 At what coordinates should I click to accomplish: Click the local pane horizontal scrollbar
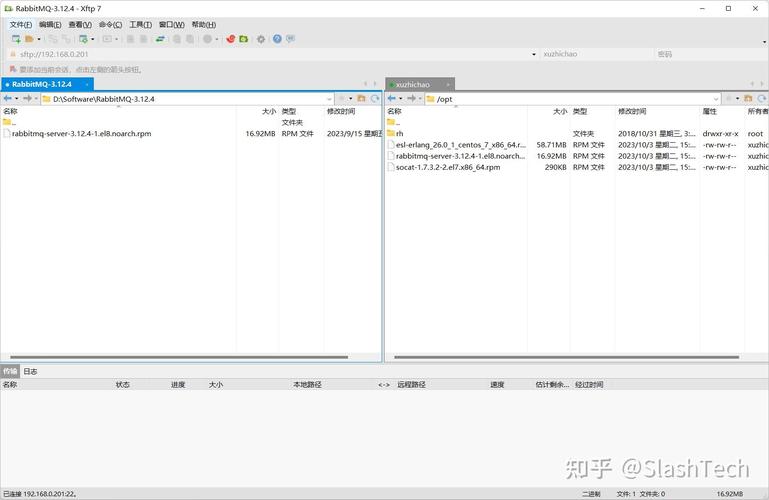coord(179,357)
